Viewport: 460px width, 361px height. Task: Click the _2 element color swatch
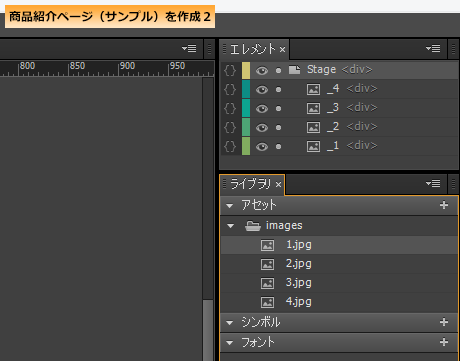click(246, 127)
